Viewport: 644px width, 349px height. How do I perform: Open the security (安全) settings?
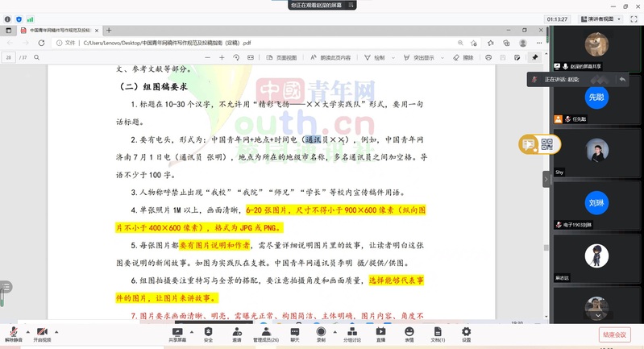pyautogui.click(x=208, y=334)
